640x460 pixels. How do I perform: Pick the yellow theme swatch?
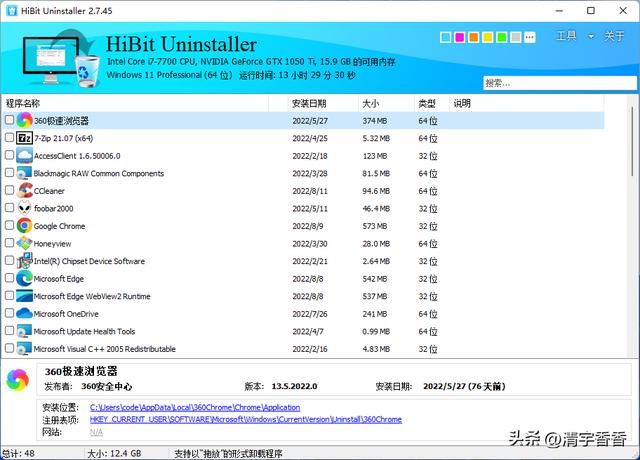(x=487, y=38)
